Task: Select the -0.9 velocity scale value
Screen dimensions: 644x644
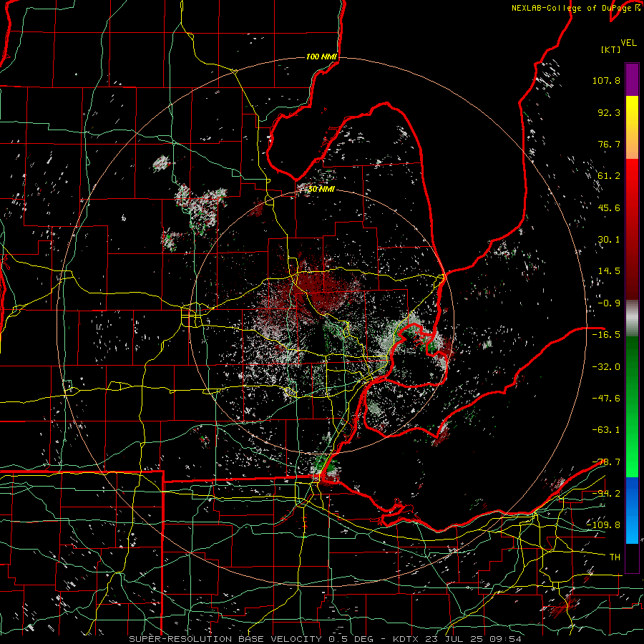Action: coord(609,303)
